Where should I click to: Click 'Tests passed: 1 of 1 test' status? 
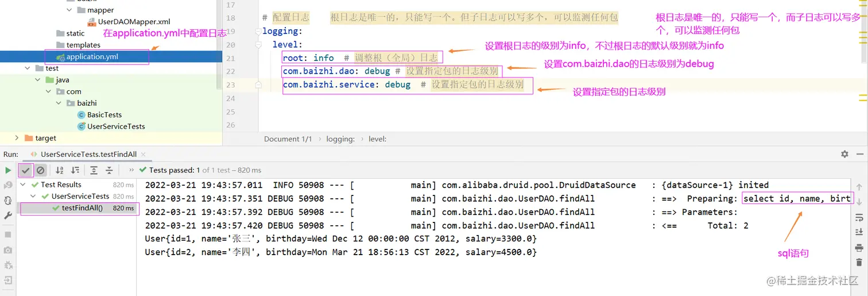pos(201,170)
